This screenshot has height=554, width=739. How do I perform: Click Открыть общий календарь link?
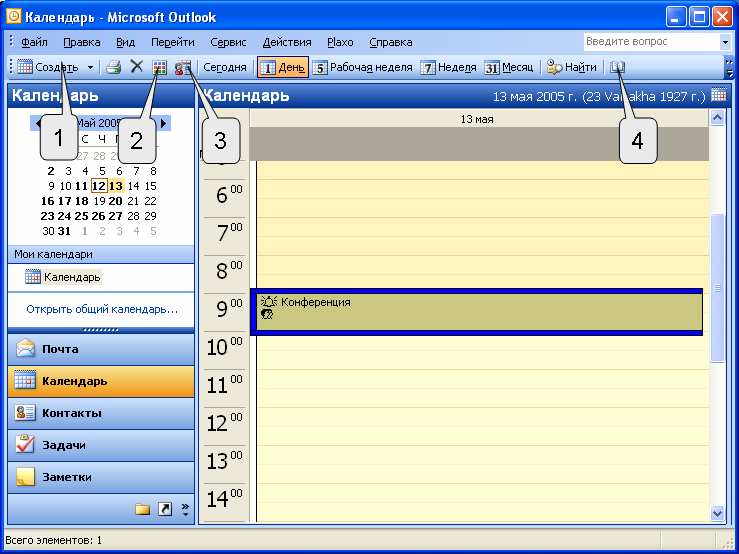tap(102, 309)
